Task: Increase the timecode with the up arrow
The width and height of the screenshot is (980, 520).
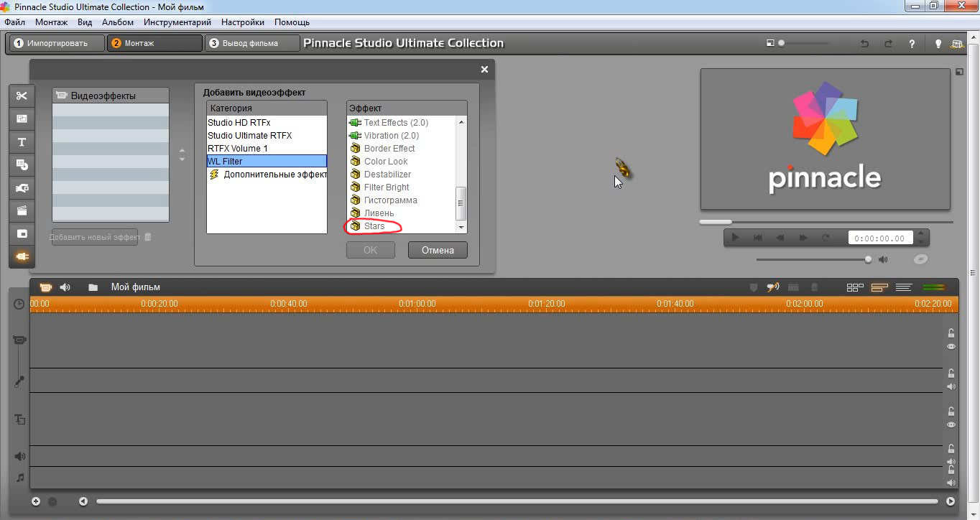Action: (922, 233)
